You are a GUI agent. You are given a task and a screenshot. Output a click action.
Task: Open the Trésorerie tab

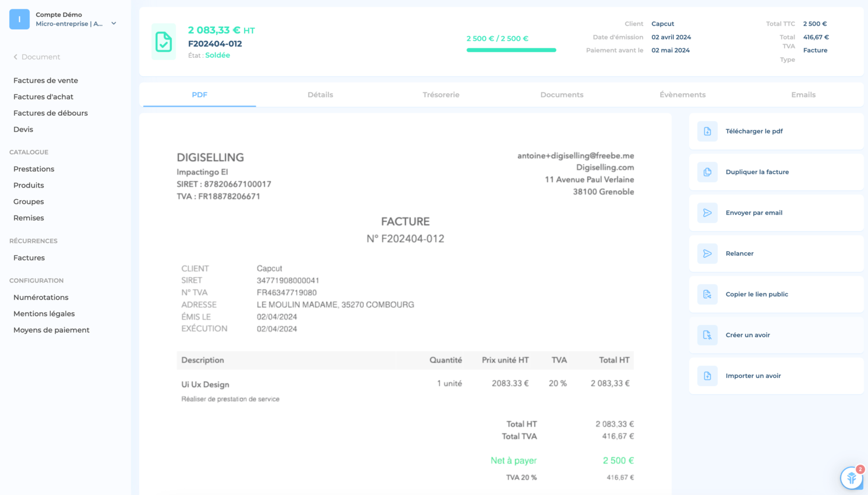pyautogui.click(x=441, y=94)
